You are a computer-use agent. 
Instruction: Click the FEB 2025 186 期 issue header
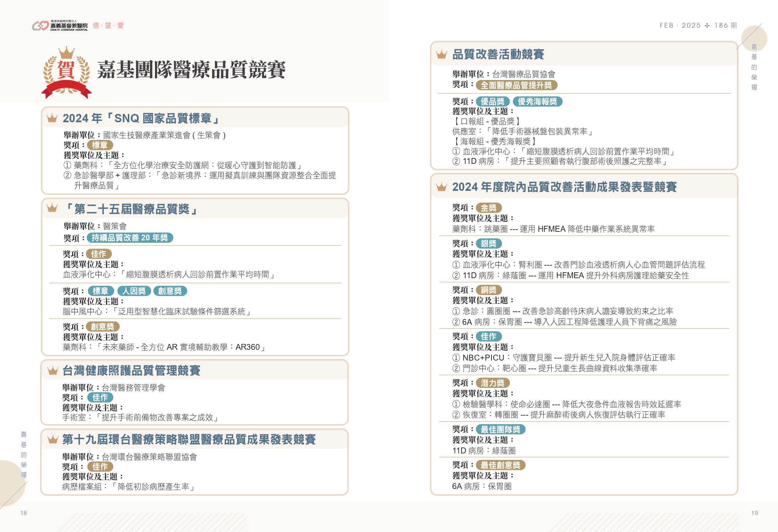(698, 26)
